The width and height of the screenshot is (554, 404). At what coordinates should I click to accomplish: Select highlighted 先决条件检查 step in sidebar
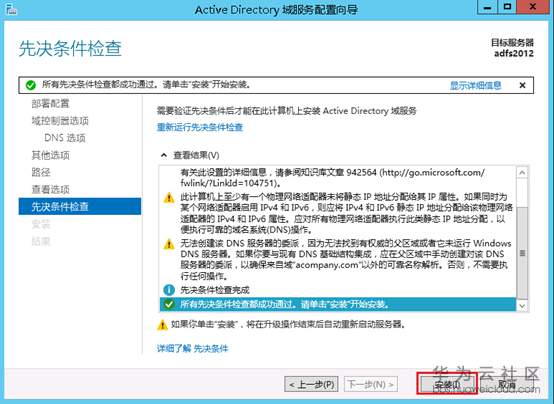pos(79,206)
